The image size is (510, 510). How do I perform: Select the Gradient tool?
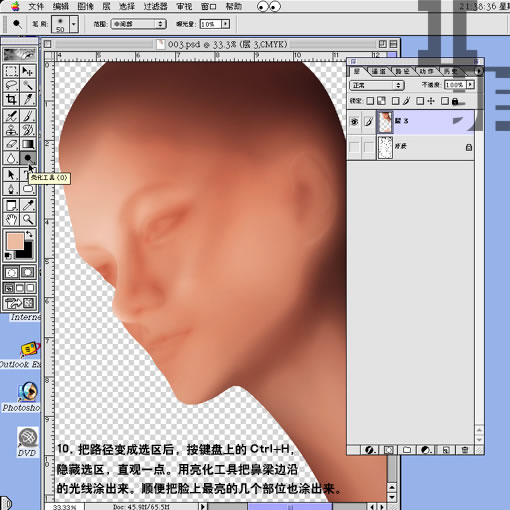pyautogui.click(x=28, y=144)
